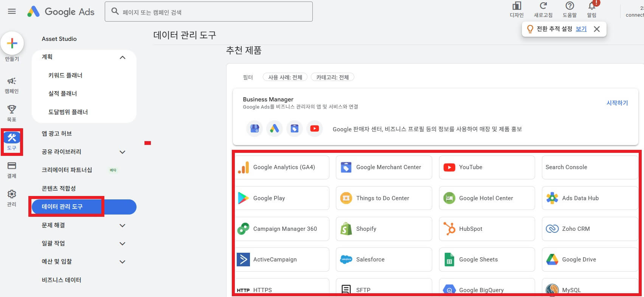This screenshot has width=644, height=297.
Task: Click the Shopify bag icon
Action: pyautogui.click(x=346, y=229)
